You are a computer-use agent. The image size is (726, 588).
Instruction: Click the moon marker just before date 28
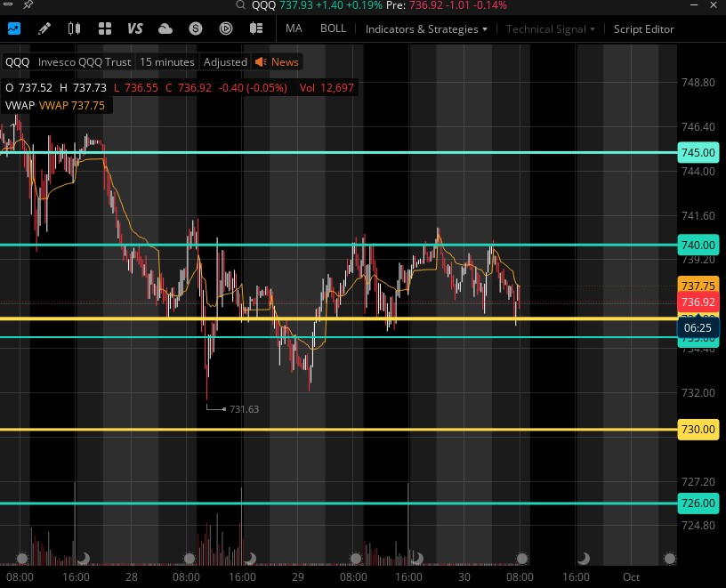84,559
